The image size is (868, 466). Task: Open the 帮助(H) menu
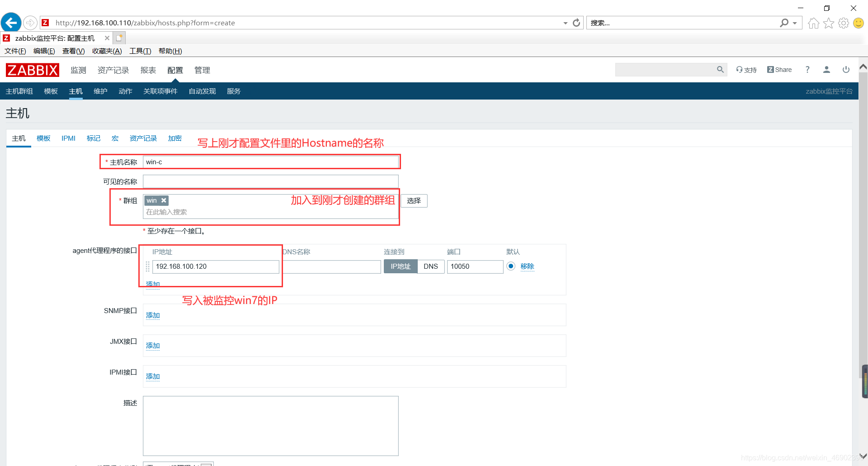(x=170, y=51)
